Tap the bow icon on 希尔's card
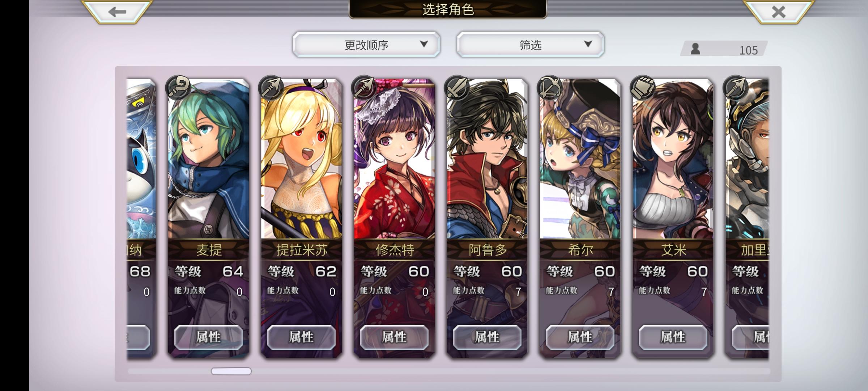The image size is (868, 391). [550, 88]
